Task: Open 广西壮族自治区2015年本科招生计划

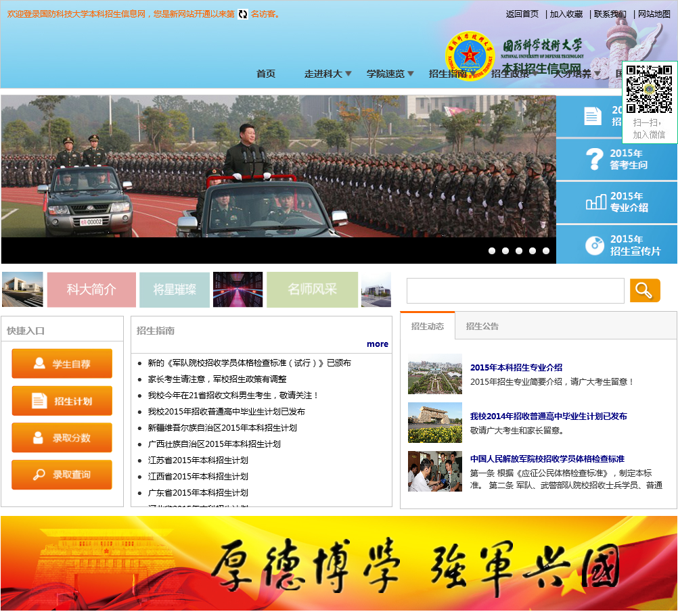Action: (214, 444)
